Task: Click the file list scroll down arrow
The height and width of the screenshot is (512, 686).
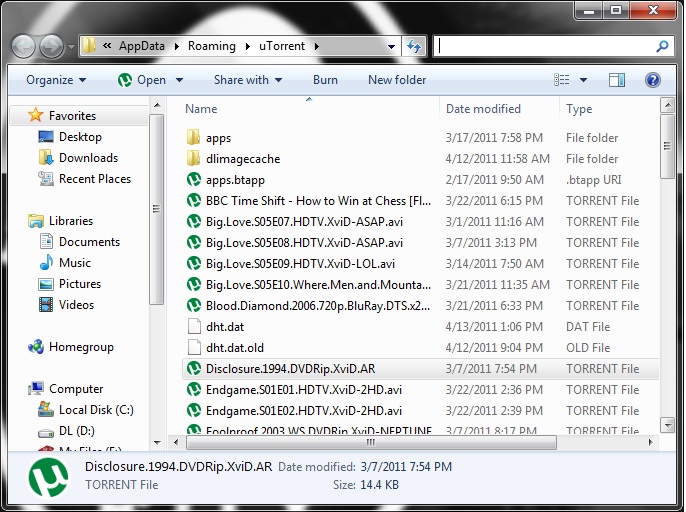Action: (x=668, y=425)
